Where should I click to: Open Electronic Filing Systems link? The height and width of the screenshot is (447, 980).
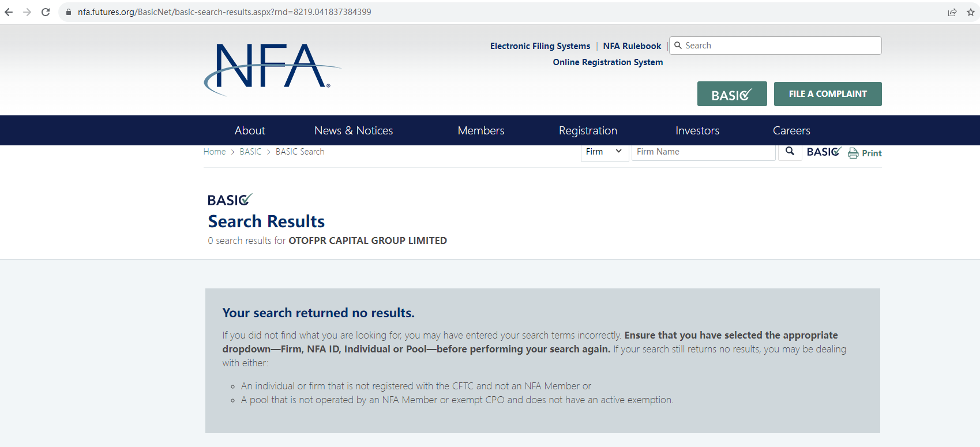[x=540, y=46]
